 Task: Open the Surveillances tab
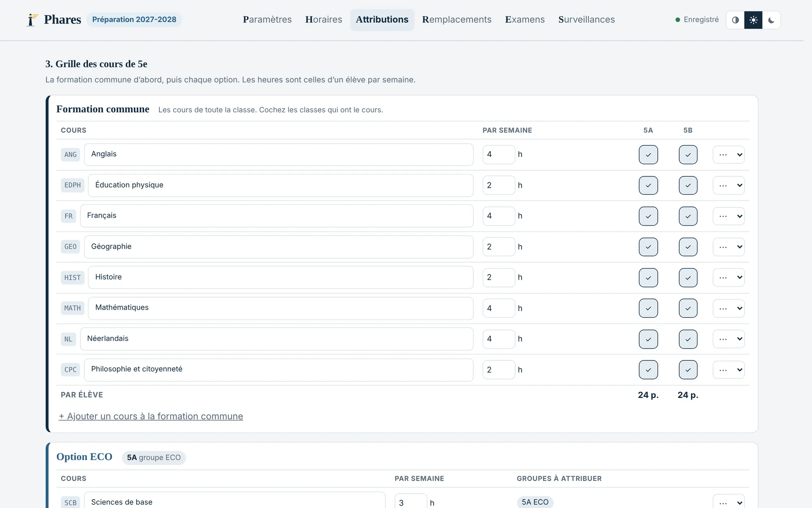coord(586,20)
